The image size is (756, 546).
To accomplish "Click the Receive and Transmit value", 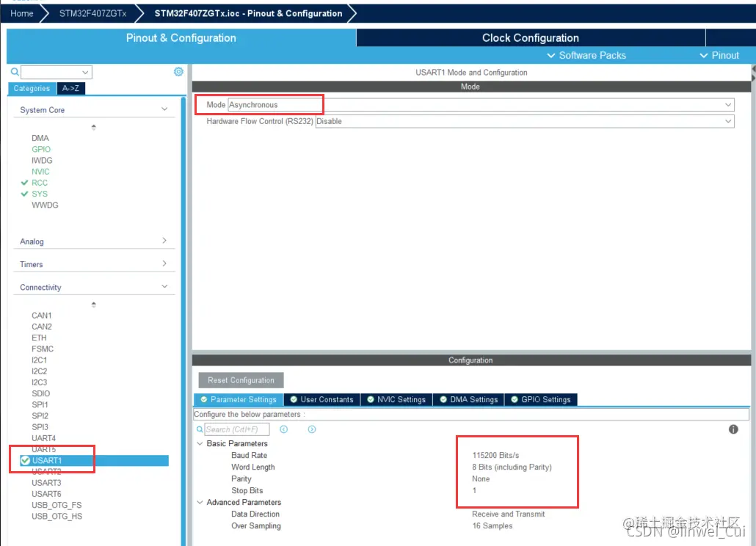I will click(508, 514).
